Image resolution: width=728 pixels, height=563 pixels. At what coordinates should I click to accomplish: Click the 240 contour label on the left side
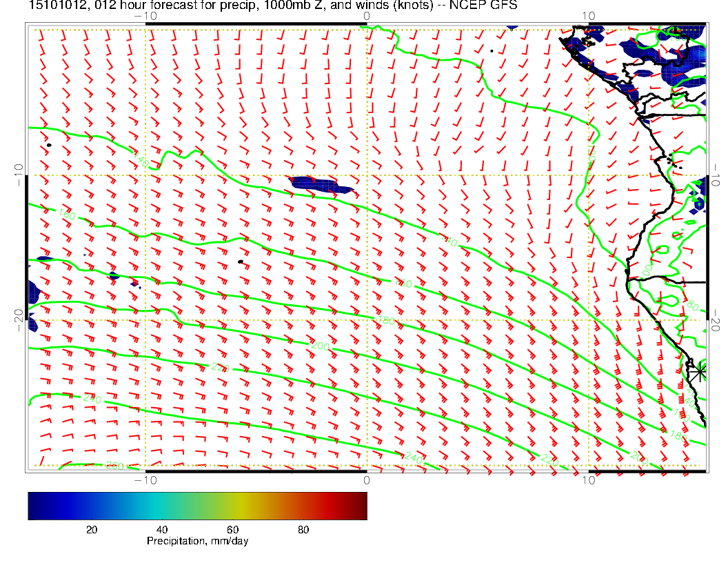coord(91,399)
